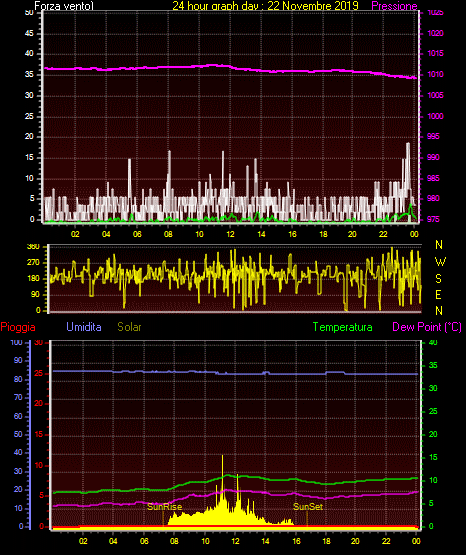Screen dimensions: 466x555
Task: Click wind speed axis value 15
Action: click(x=29, y=157)
